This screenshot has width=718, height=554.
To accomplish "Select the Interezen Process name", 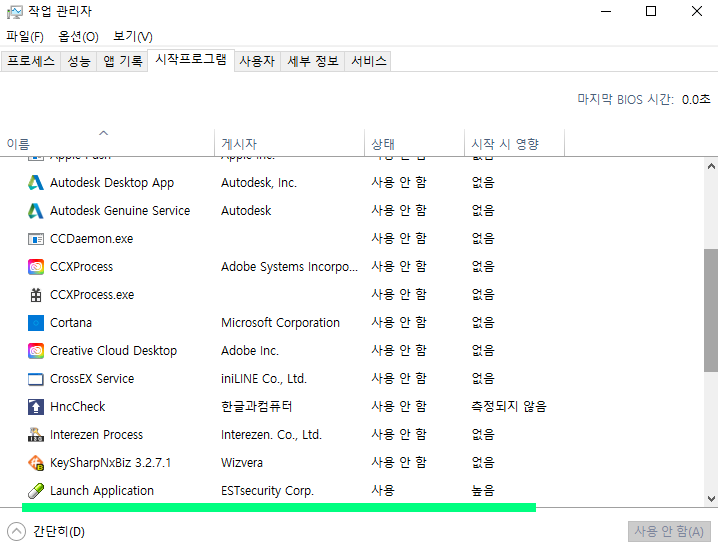I will pos(97,435).
